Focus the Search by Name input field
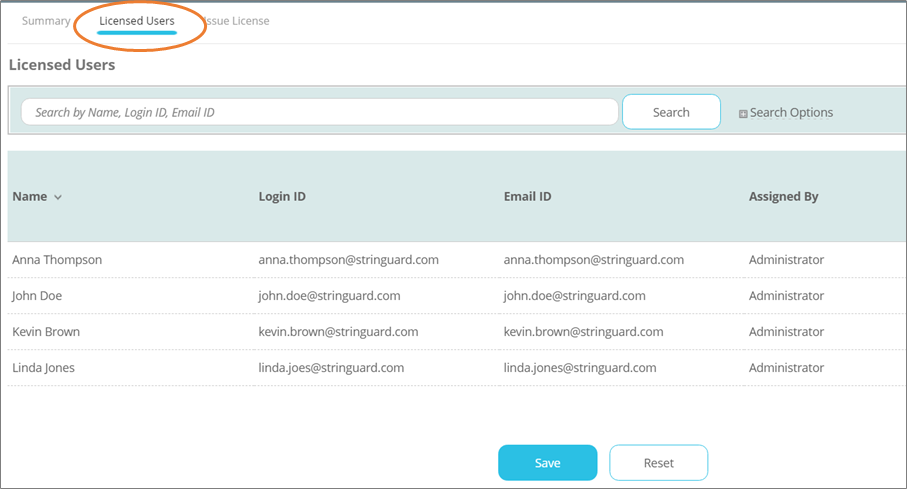This screenshot has width=907, height=489. [x=319, y=112]
